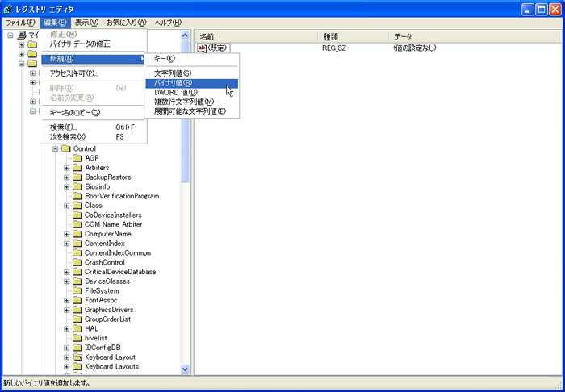Create new バイナリ値(B)

pyautogui.click(x=192, y=83)
